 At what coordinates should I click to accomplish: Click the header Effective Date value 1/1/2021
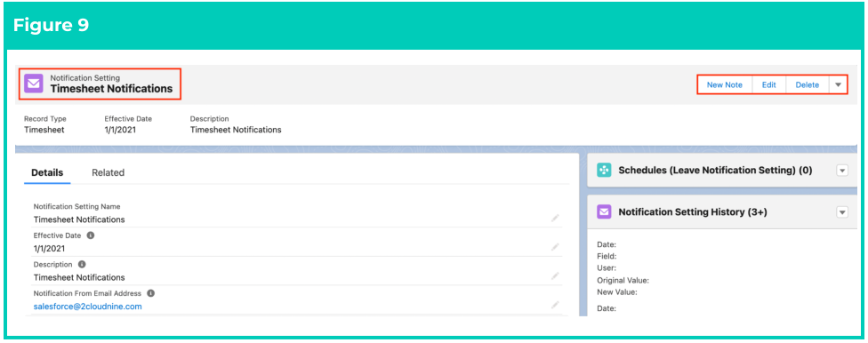coord(121,130)
